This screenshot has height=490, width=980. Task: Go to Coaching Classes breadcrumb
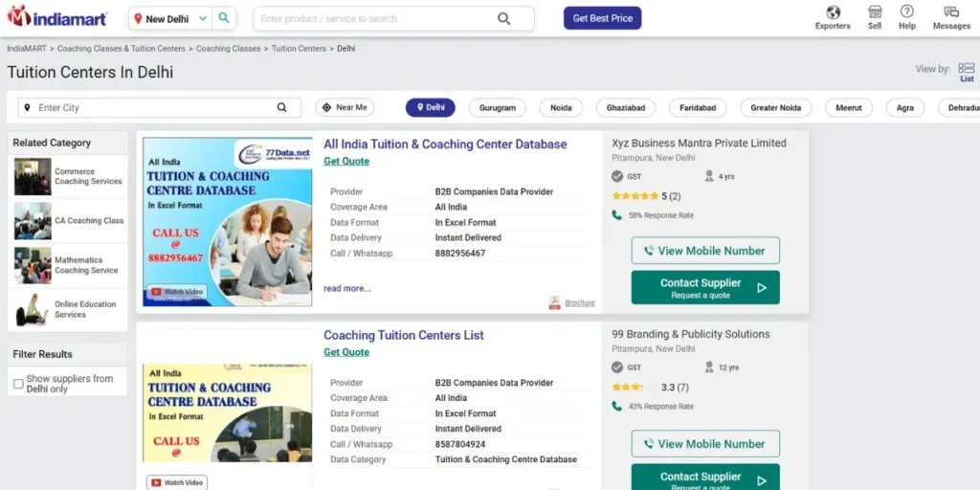(x=228, y=48)
